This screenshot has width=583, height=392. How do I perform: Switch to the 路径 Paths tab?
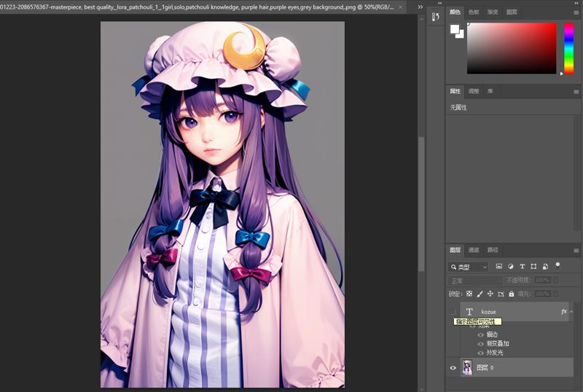coord(493,250)
